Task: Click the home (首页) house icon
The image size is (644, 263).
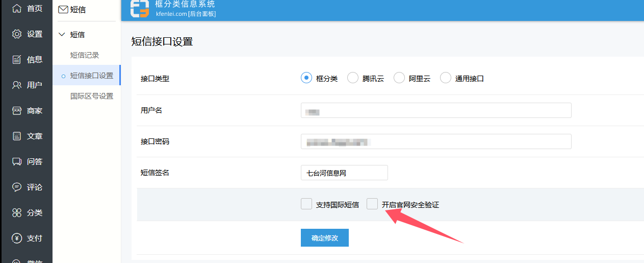Action: pos(17,9)
